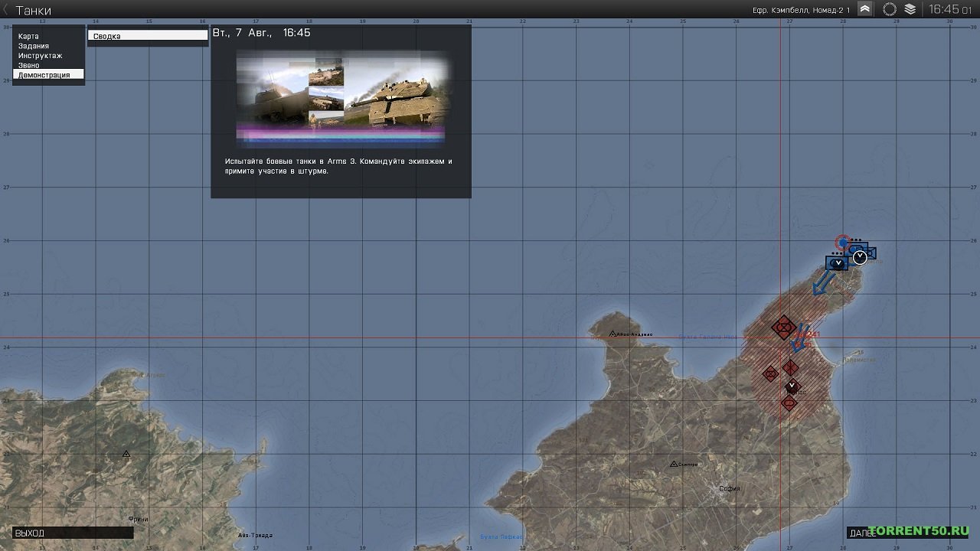
Task: Click the София town label on map
Action: tap(729, 488)
